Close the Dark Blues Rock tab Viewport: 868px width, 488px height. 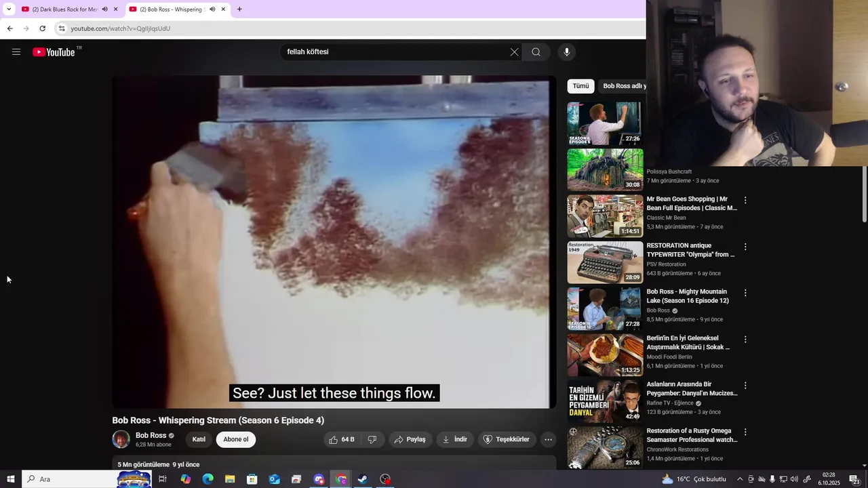(115, 9)
